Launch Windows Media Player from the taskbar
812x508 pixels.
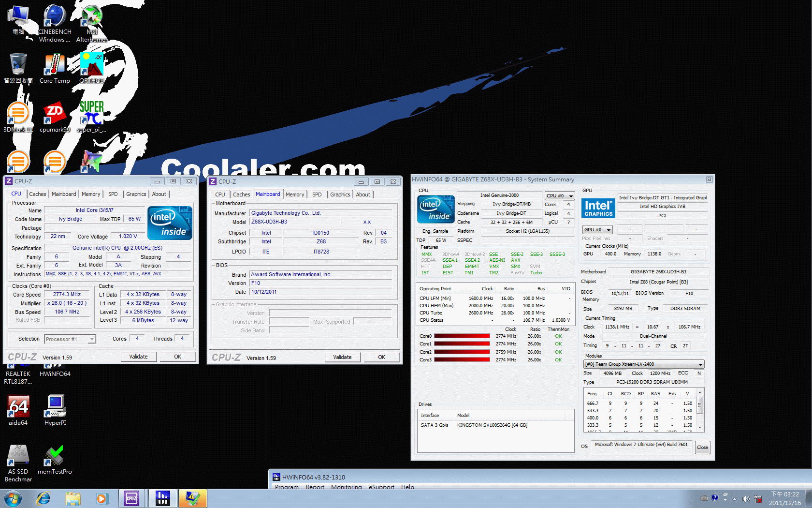click(102, 498)
